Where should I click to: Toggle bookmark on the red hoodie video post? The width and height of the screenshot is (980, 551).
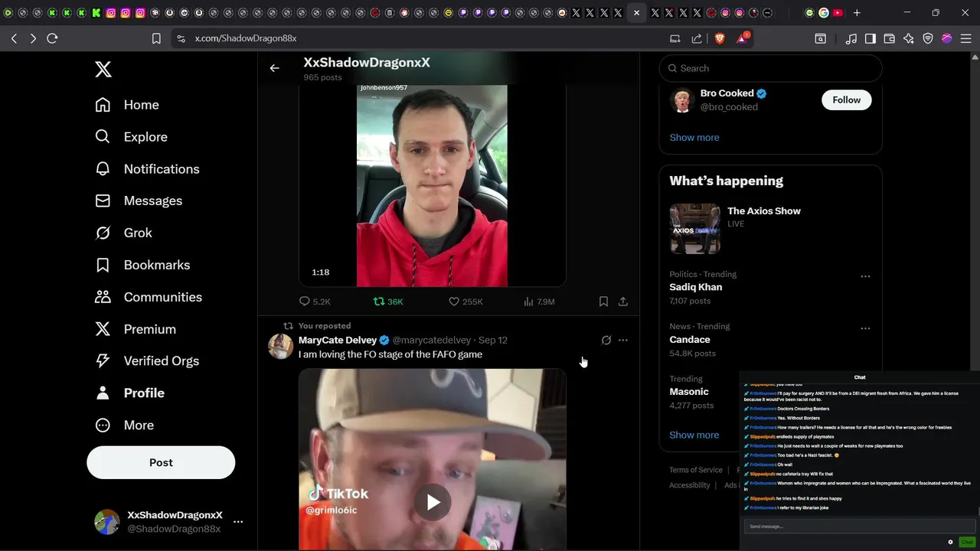[x=603, y=302]
